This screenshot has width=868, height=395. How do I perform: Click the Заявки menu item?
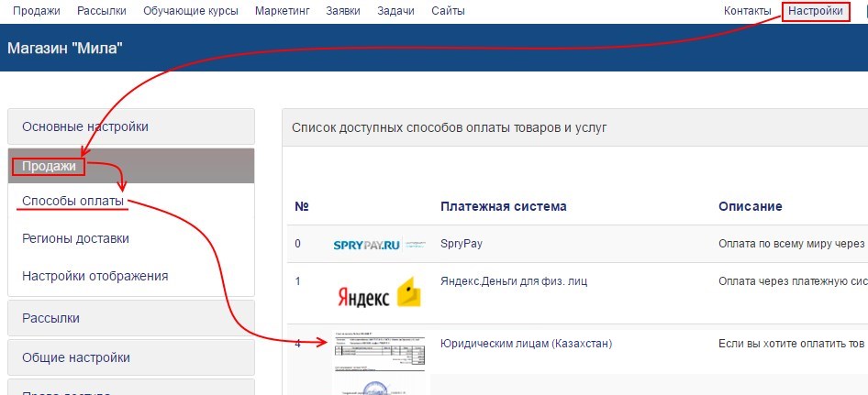click(343, 11)
